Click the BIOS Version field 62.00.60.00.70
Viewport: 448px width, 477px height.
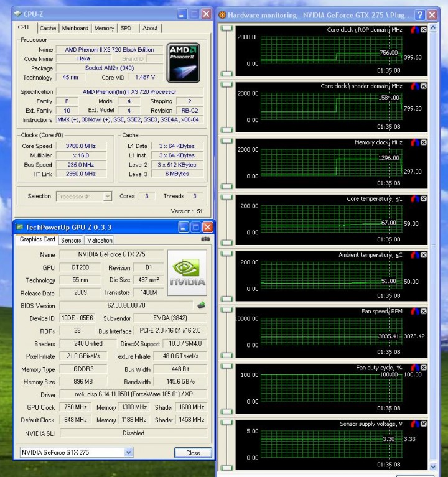point(126,305)
